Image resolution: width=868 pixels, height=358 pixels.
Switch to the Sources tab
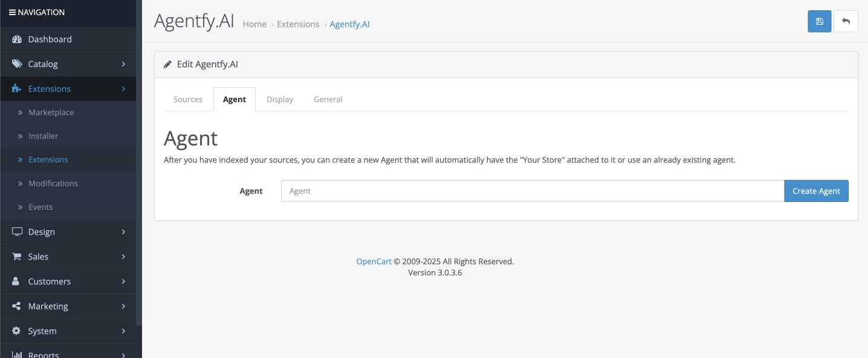pyautogui.click(x=187, y=99)
